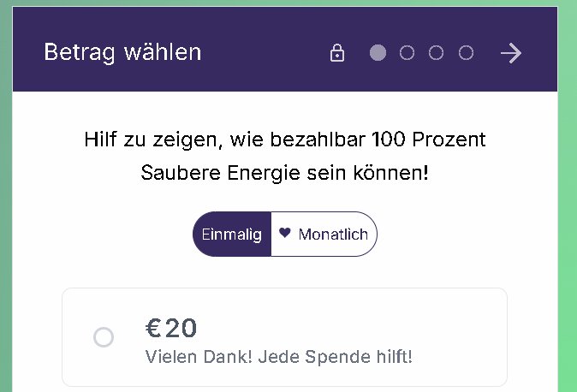Jump to the second step indicator dot

[407, 52]
